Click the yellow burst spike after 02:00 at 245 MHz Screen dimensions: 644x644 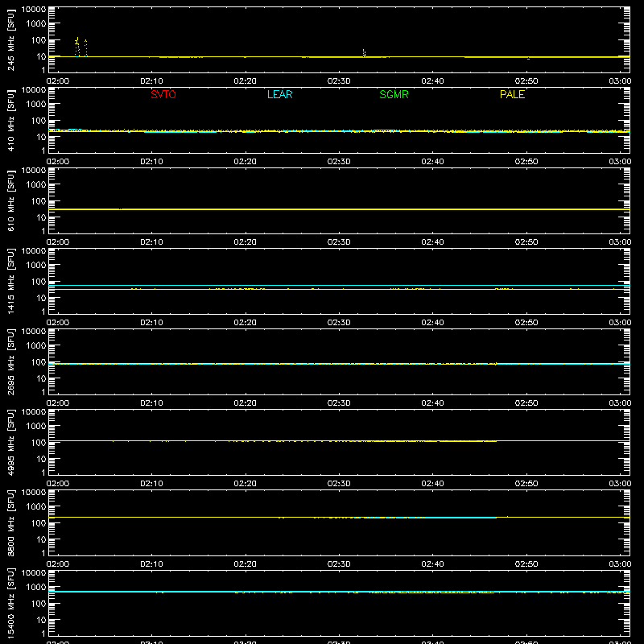[77, 47]
